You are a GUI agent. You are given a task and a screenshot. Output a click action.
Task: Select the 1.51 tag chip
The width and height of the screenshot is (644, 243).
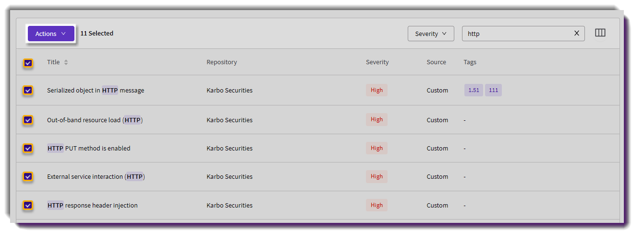(x=474, y=90)
